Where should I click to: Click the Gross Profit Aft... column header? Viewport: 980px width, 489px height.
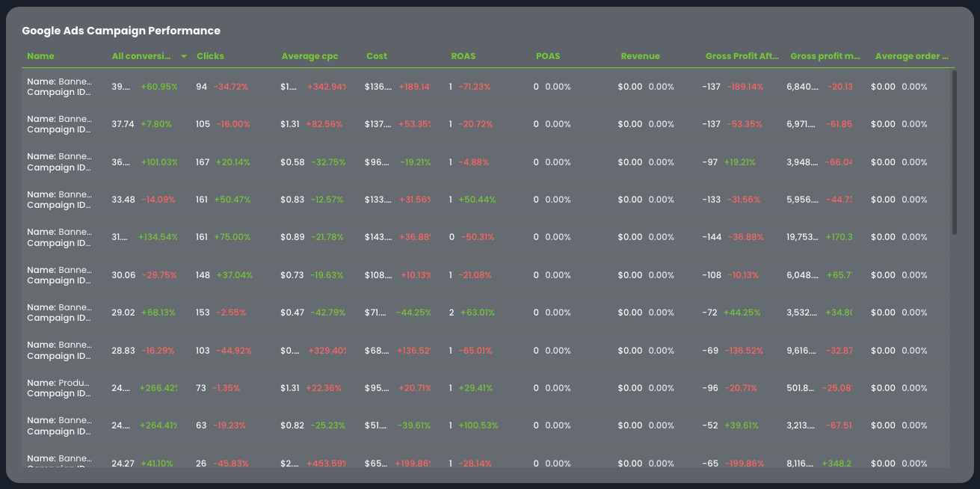pyautogui.click(x=742, y=56)
